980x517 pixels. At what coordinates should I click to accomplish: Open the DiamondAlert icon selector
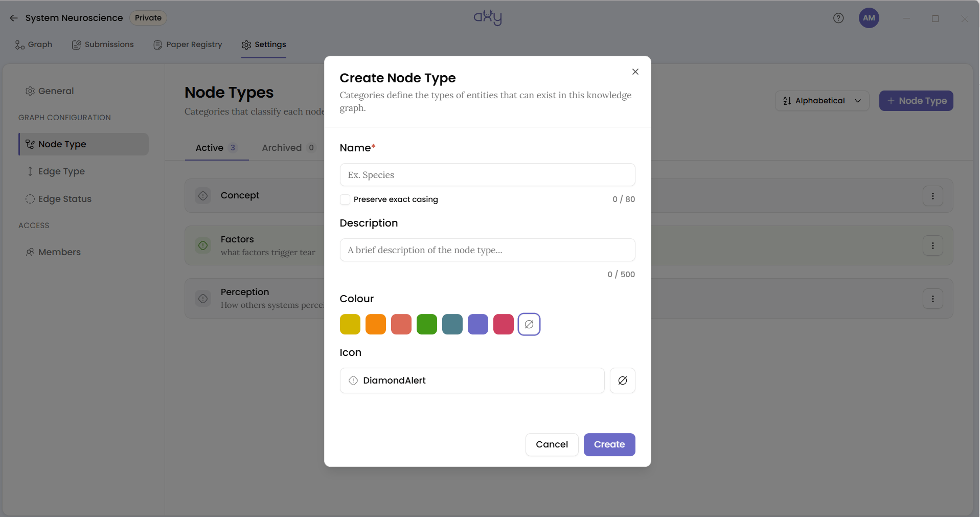point(472,380)
